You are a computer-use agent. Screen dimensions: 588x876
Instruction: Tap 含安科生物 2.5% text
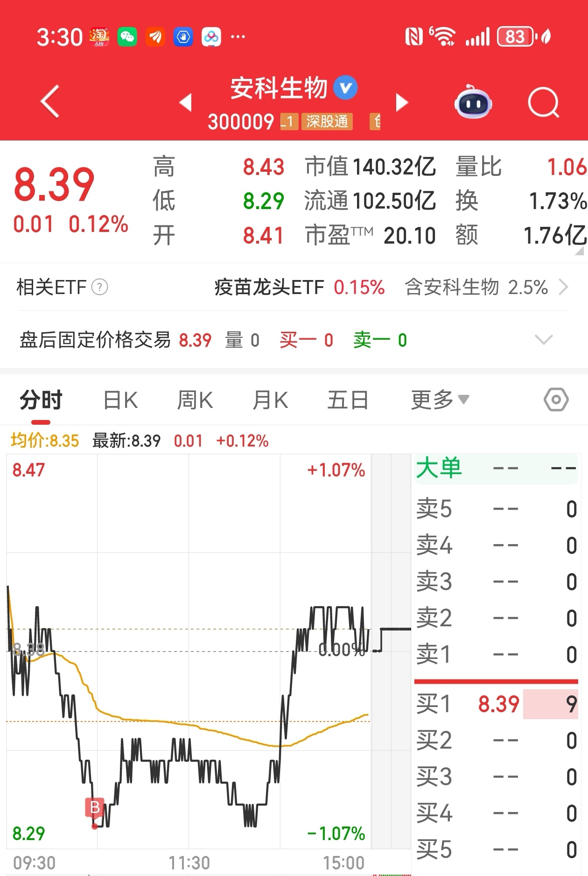(x=476, y=287)
